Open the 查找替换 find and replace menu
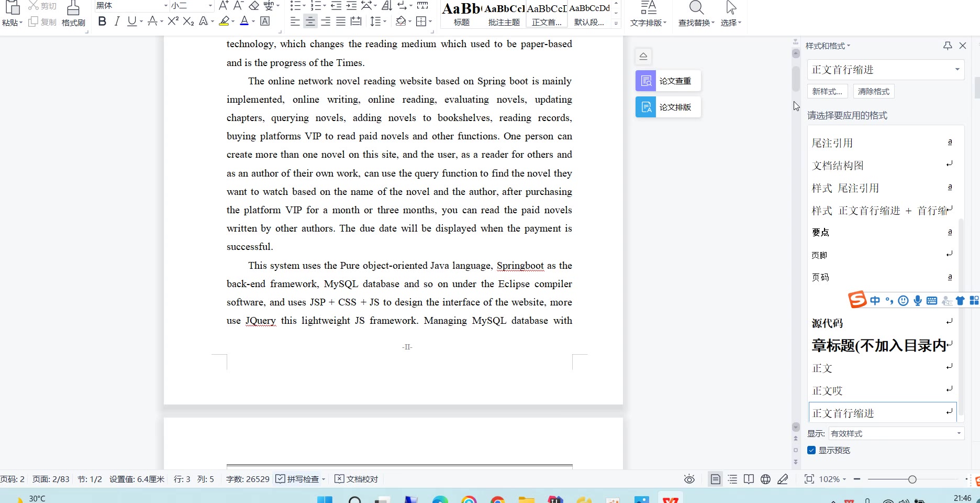This screenshot has width=980, height=503. click(x=696, y=14)
